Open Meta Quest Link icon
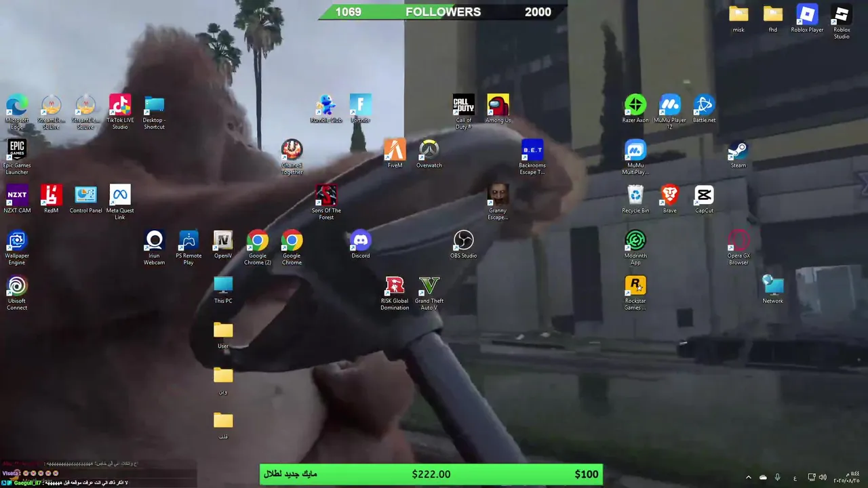868x488 pixels. (x=120, y=202)
